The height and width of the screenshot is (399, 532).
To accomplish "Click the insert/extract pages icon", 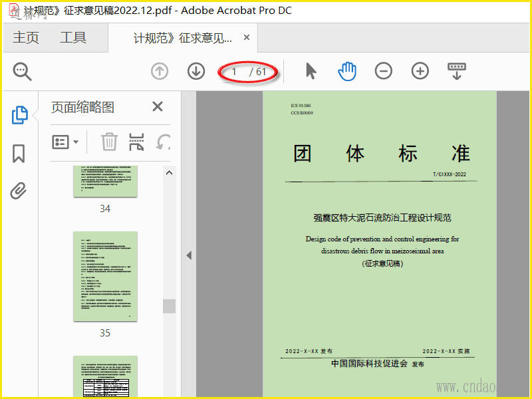I will [x=136, y=142].
